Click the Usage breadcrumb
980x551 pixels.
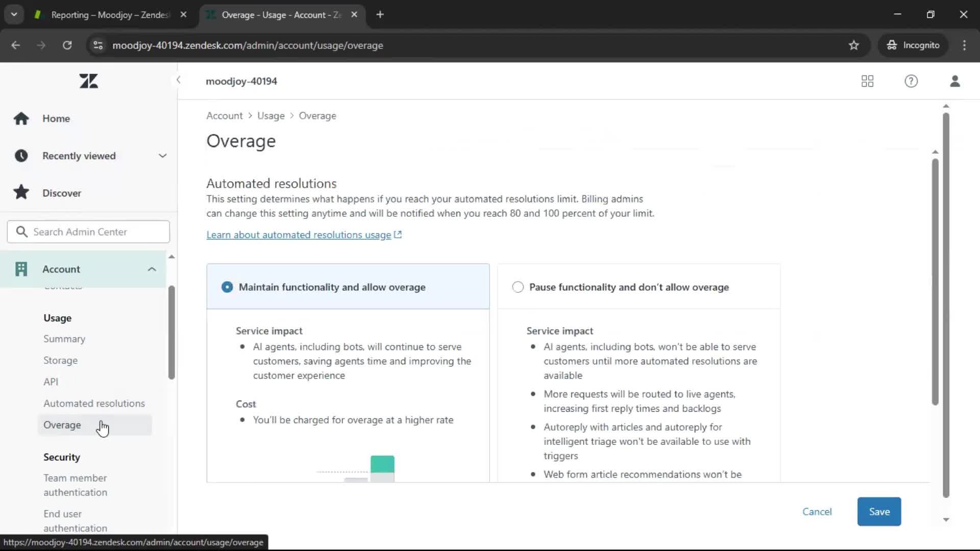pos(271,116)
